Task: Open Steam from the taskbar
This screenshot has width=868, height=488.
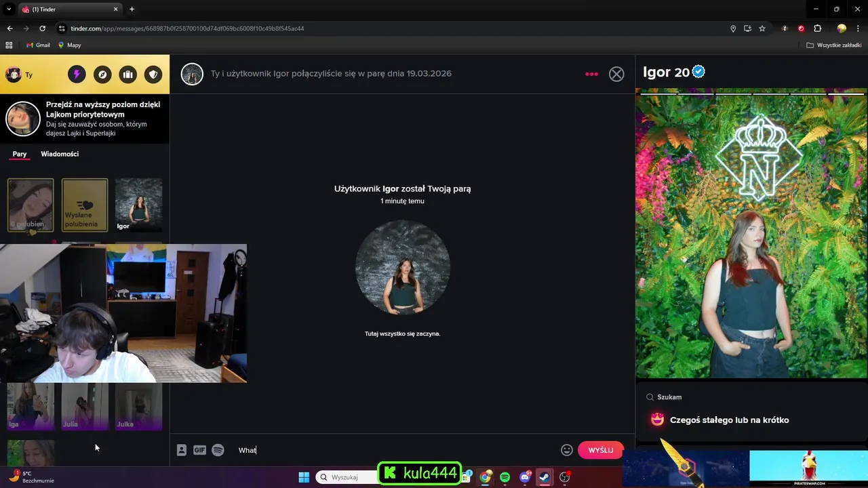Action: click(544, 477)
